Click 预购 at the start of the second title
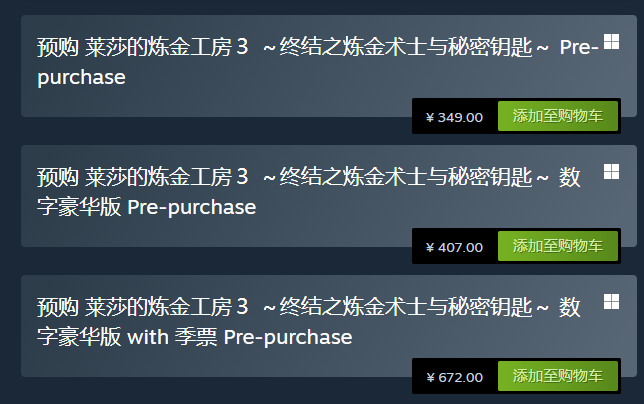The height and width of the screenshot is (404, 644). [58, 177]
